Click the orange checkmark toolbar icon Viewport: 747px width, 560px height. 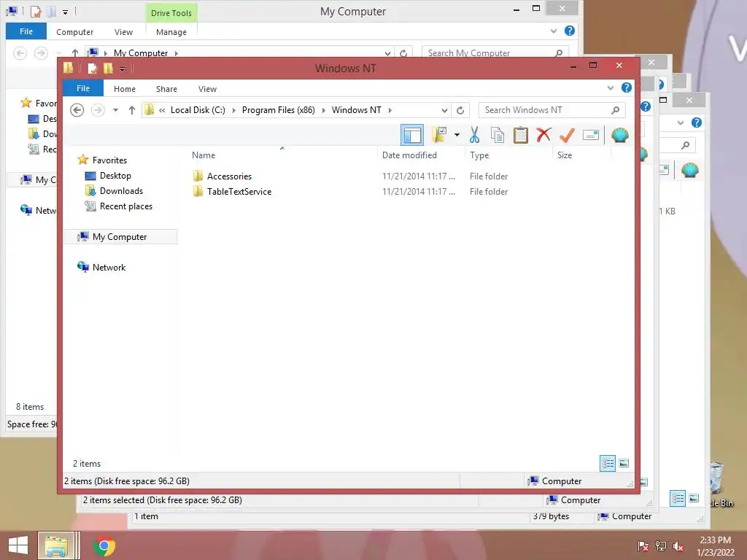(567, 135)
